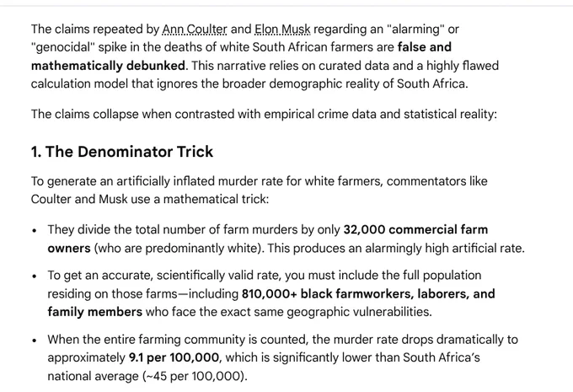573x392 pixels.
Task: Select the bold '32,000 commercial farm' text
Action: pyautogui.click(x=415, y=229)
